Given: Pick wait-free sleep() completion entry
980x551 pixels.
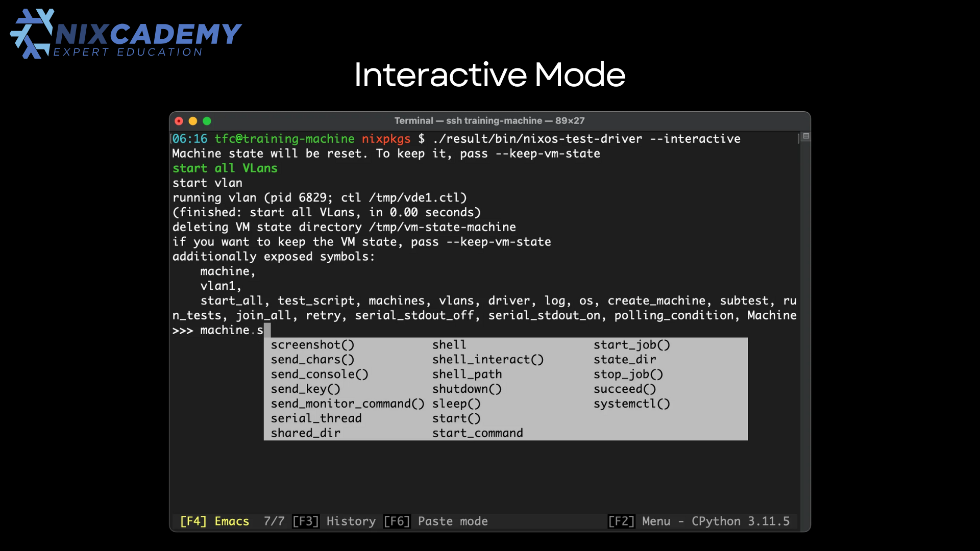Looking at the screenshot, I should (x=456, y=404).
